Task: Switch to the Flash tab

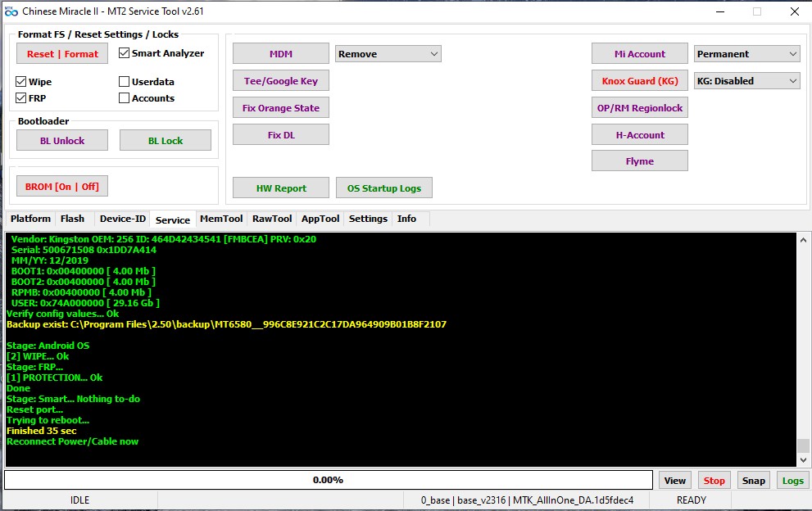Action: pos(72,219)
